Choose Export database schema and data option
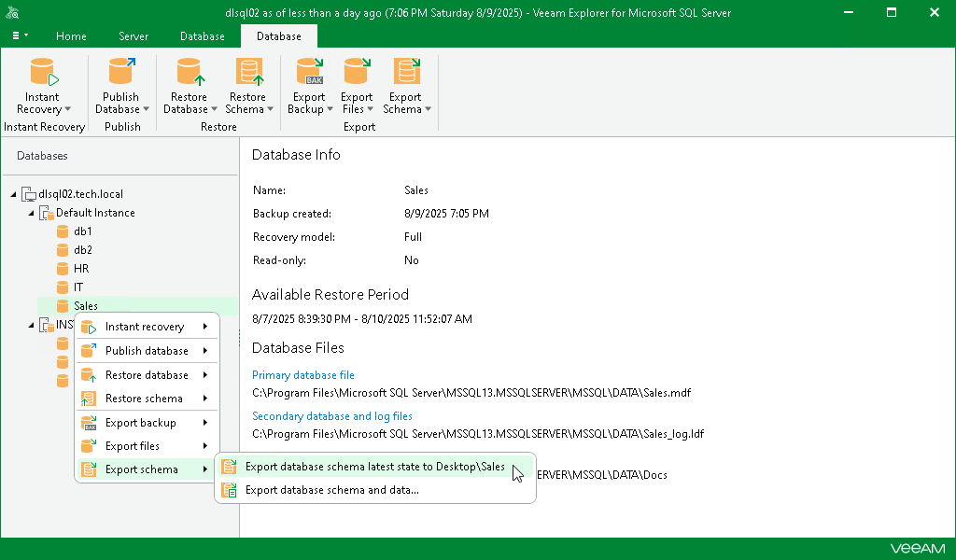Screen dimensions: 956x560 pos(331,489)
